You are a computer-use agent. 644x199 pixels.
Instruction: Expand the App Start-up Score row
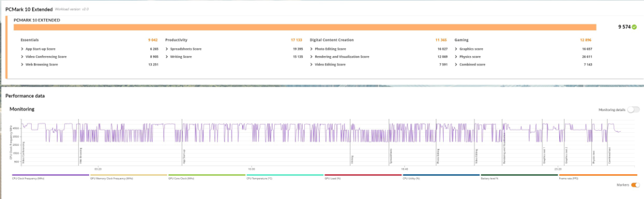(x=23, y=48)
